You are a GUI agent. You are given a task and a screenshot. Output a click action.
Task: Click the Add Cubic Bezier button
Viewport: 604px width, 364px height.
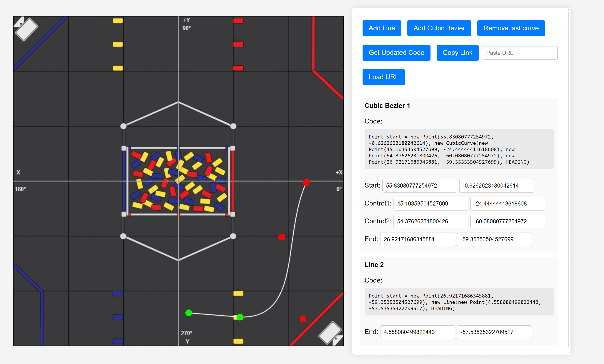click(x=439, y=28)
